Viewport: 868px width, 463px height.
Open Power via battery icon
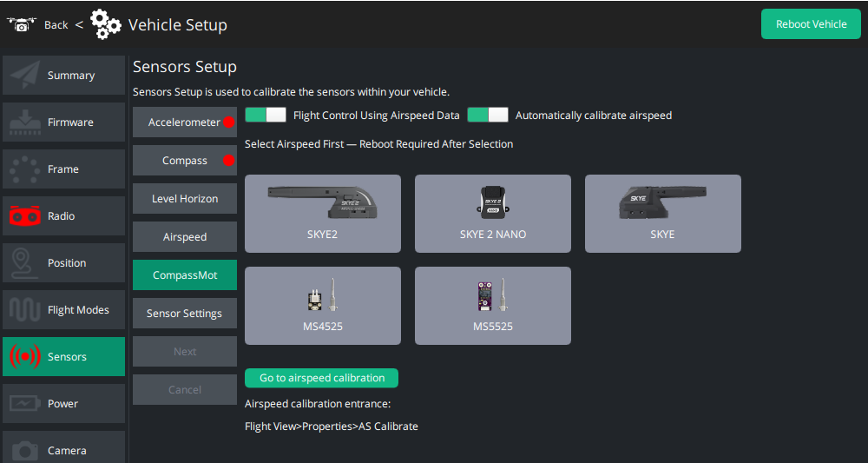(24, 404)
